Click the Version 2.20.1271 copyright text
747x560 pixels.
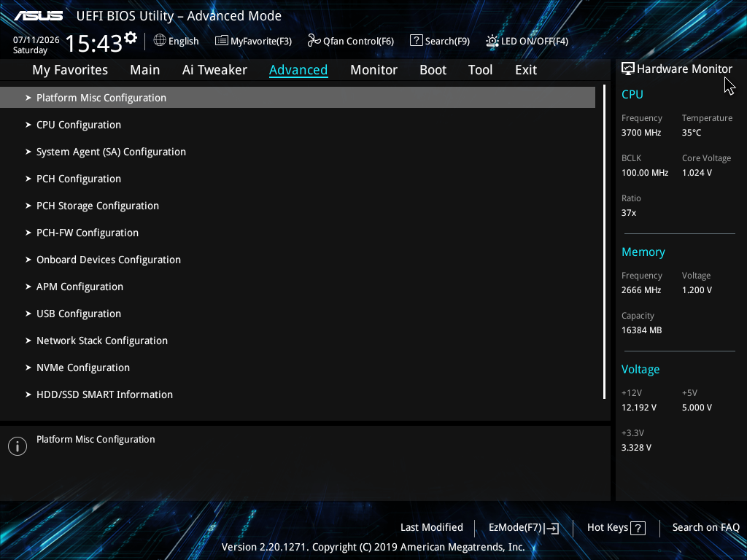click(x=373, y=547)
